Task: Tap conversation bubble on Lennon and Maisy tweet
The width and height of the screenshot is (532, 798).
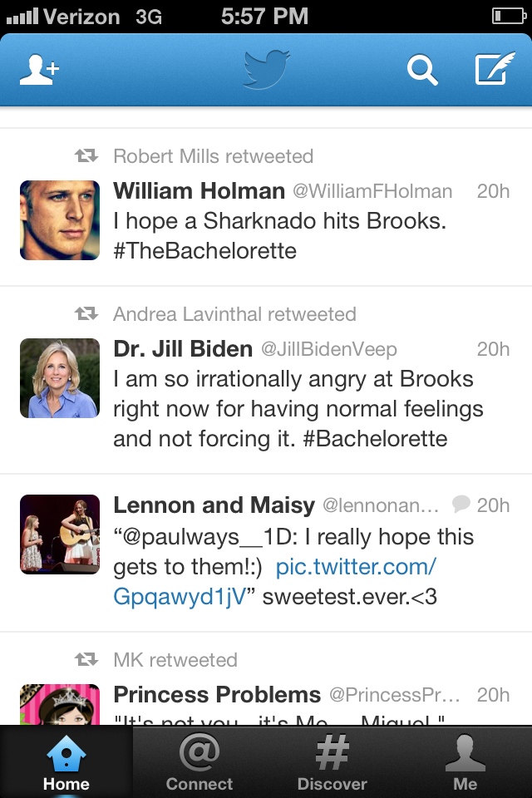Action: point(461,504)
